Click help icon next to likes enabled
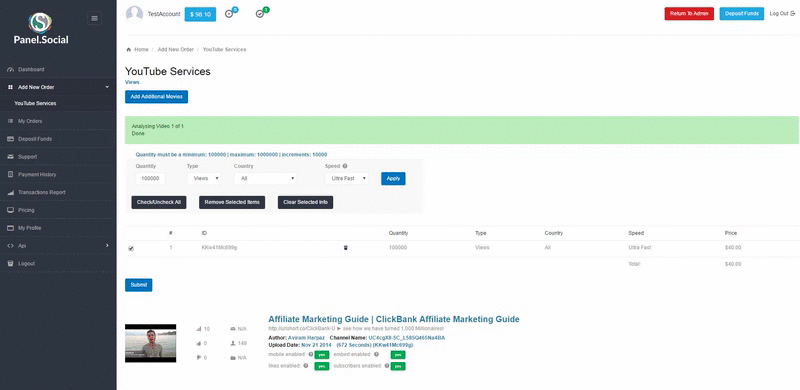This screenshot has width=800, height=390. tap(306, 365)
